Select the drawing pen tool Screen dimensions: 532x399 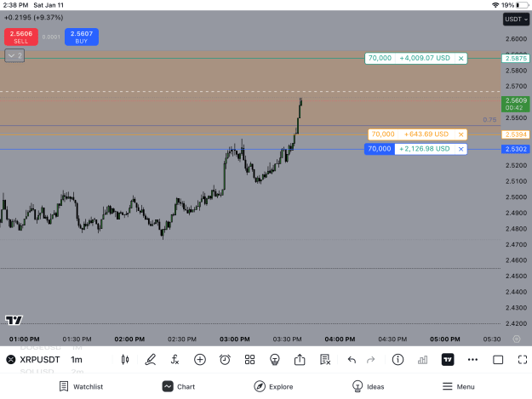pyautogui.click(x=151, y=360)
